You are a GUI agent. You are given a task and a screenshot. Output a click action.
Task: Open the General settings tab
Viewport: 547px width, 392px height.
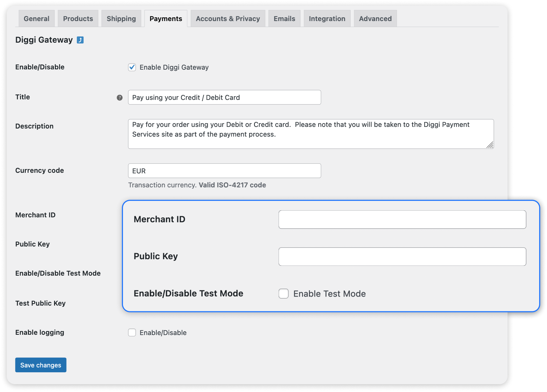click(36, 19)
